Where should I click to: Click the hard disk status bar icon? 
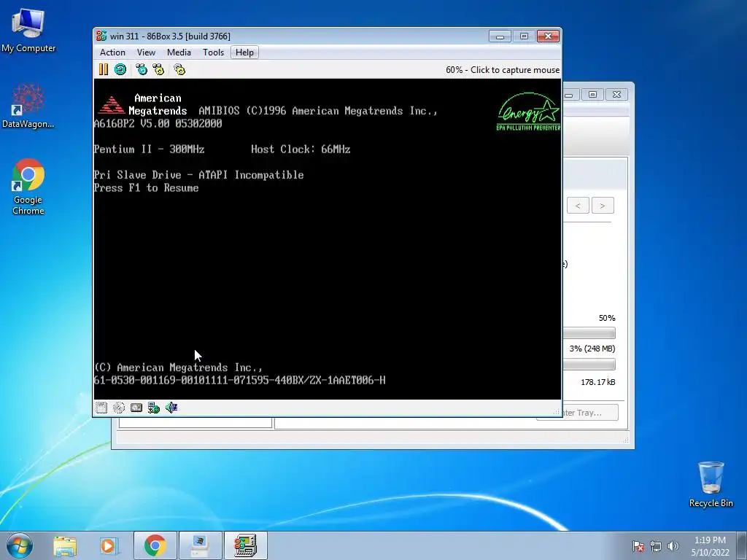click(136, 408)
